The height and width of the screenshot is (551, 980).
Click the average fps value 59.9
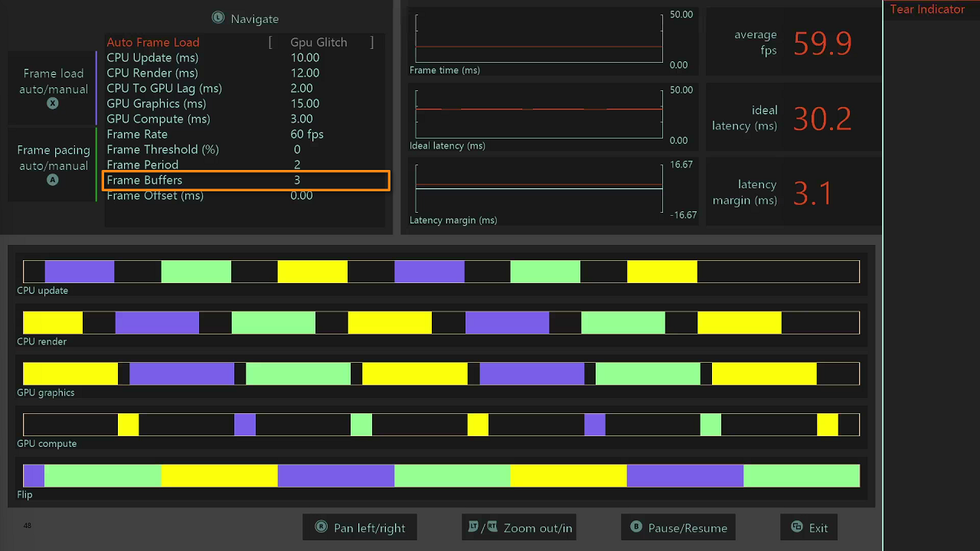822,44
